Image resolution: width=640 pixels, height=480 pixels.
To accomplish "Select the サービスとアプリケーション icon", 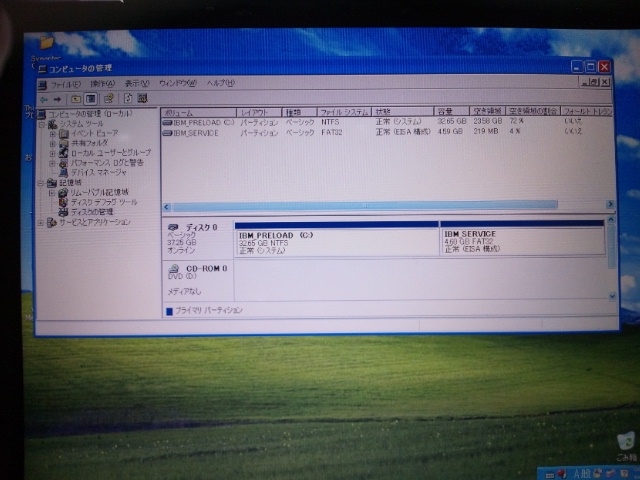I will [51, 222].
